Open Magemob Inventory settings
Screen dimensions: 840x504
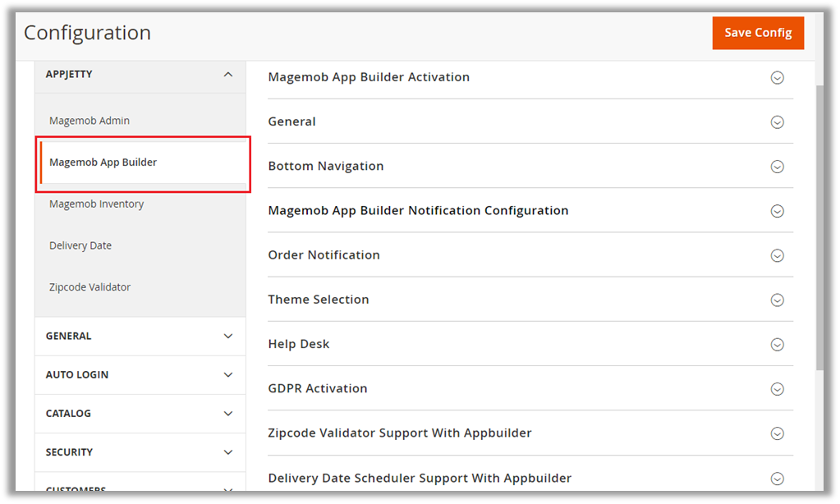click(x=96, y=204)
